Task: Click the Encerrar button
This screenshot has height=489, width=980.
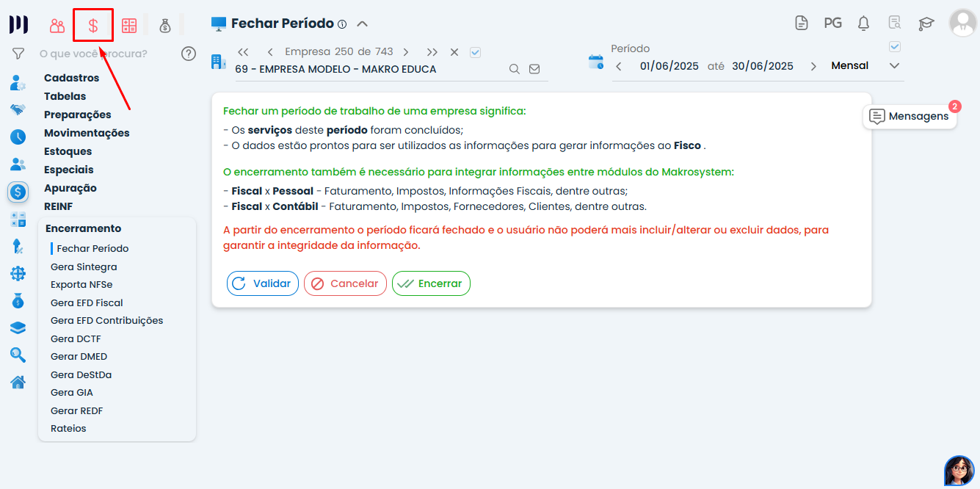Action: click(431, 283)
